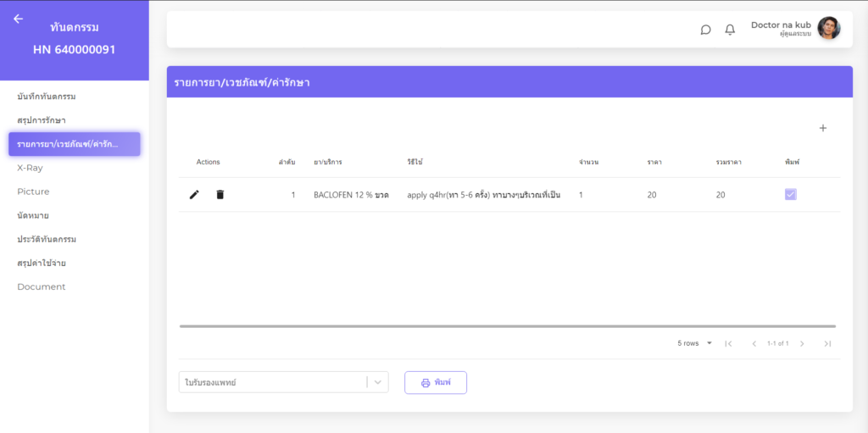Screen dimensions: 868x433
Task: Go to the next page arrow
Action: (802, 343)
